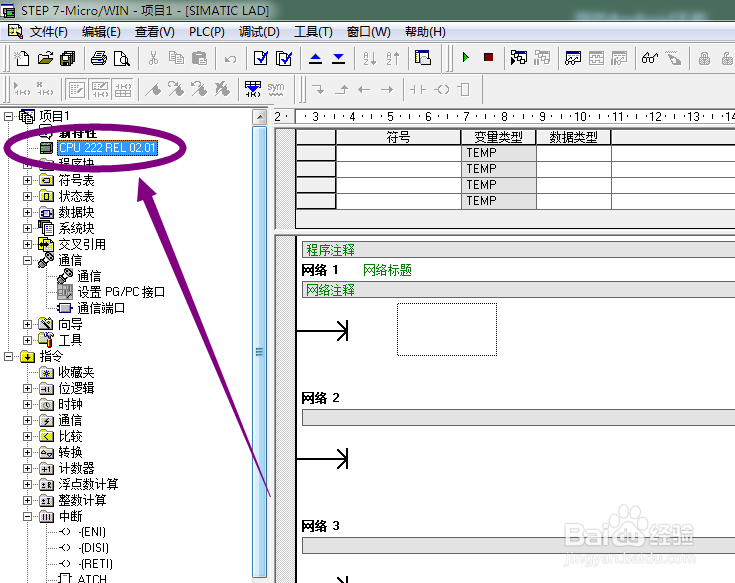Image resolution: width=735 pixels, height=583 pixels.
Task: Open the 帮助(H) menu
Action: [425, 32]
